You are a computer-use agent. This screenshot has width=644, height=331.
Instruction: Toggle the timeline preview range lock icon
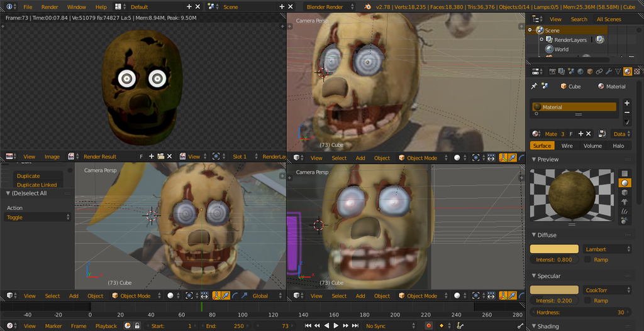tap(137, 326)
